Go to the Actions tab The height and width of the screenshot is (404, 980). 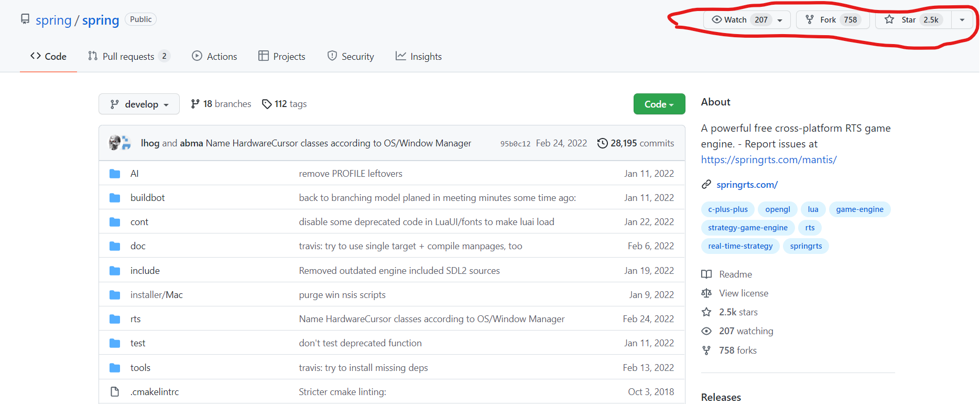pos(214,56)
